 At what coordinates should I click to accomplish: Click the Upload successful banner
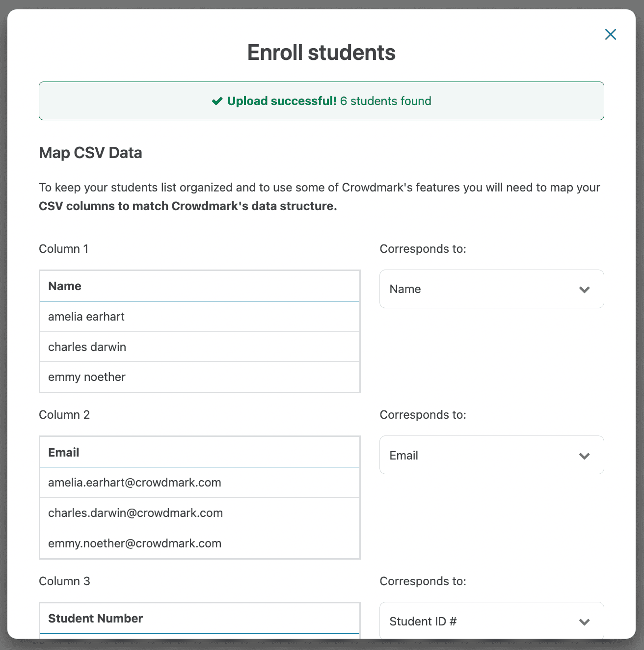pyautogui.click(x=322, y=101)
